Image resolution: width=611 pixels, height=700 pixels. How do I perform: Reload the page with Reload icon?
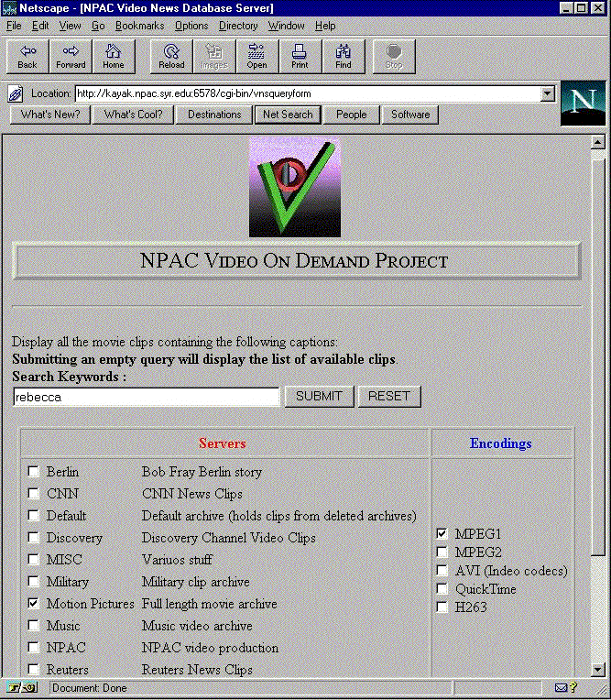(171, 56)
